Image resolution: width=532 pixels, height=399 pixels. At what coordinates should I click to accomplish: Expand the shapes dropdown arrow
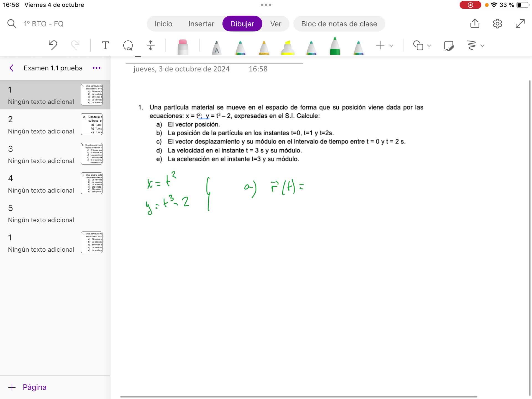point(429,45)
